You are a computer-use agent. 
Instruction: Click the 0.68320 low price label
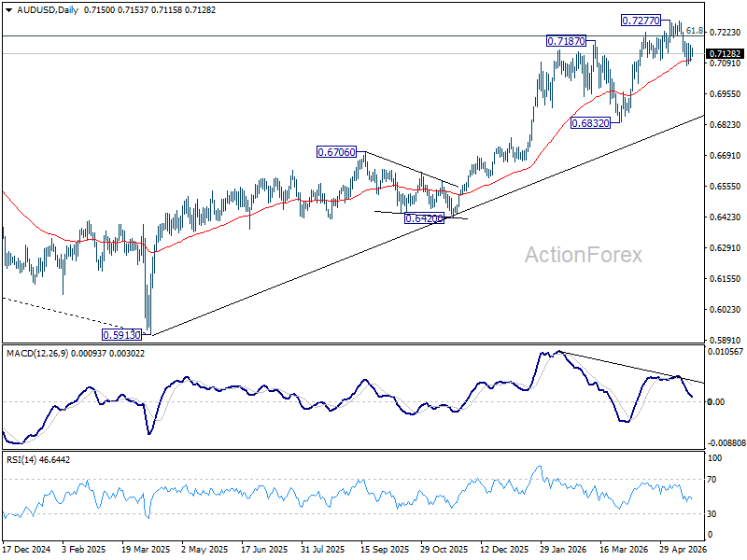pyautogui.click(x=590, y=123)
